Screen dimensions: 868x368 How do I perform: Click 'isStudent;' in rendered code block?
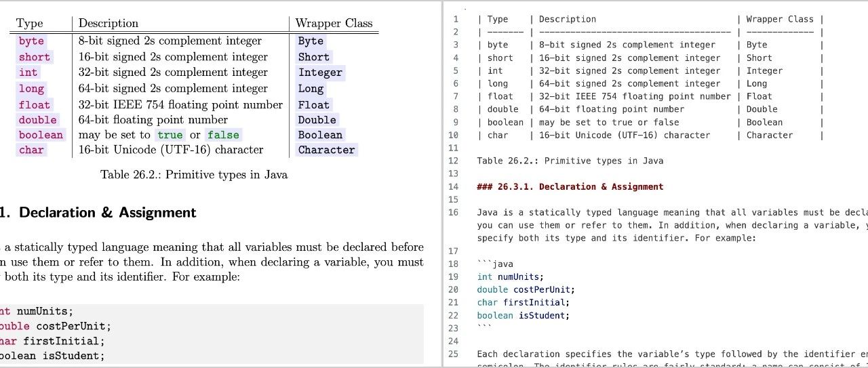coord(74,356)
